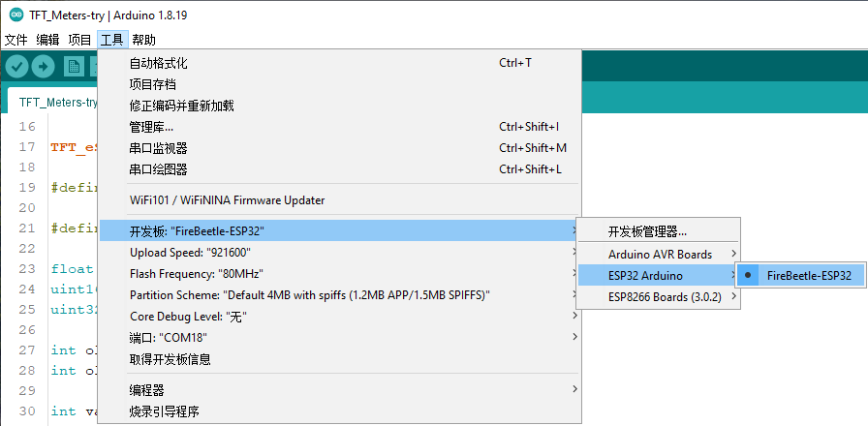Select the FireBeetle-ESP32 board radio option
The image size is (868, 426).
tap(800, 276)
